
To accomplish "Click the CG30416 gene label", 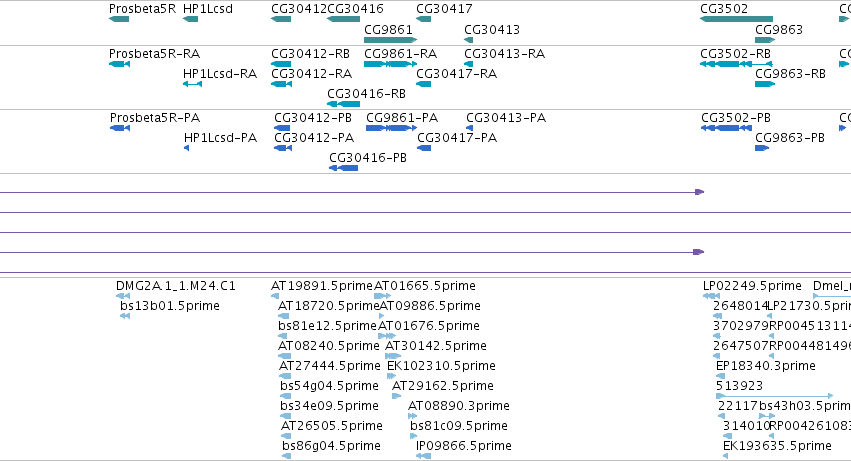I will tap(355, 9).
